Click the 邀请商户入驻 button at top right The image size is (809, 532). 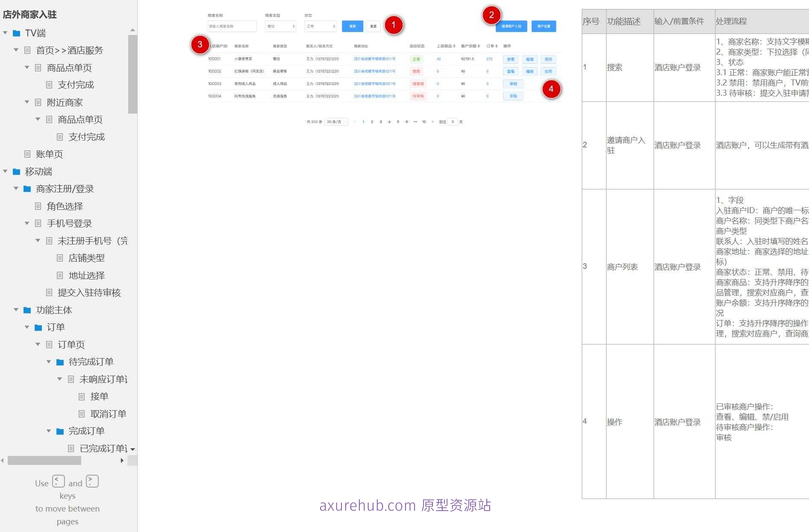coord(511,26)
